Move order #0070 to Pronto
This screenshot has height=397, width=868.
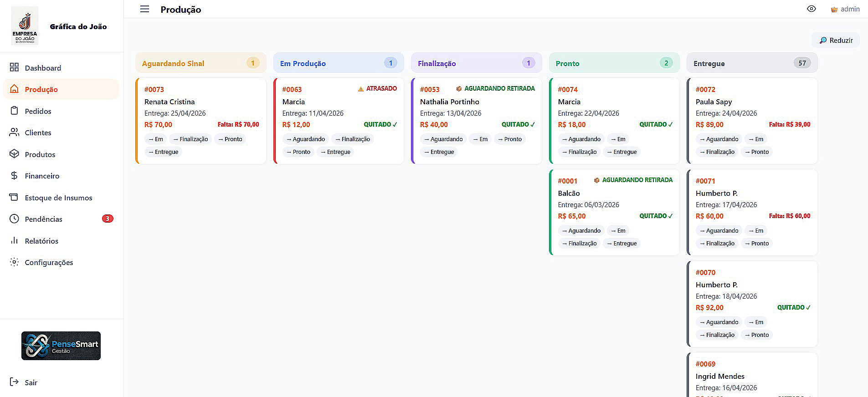tap(756, 335)
